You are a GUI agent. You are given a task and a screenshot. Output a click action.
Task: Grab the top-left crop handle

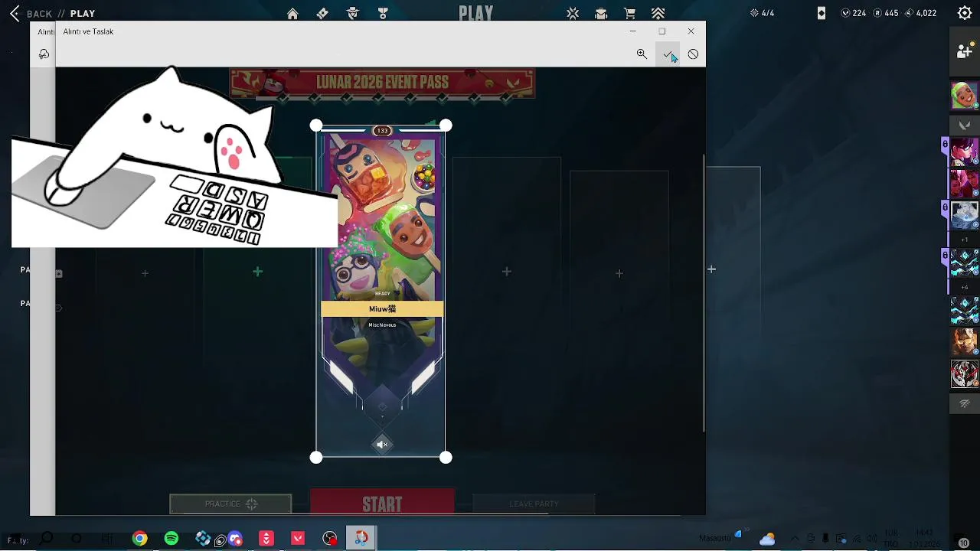[x=316, y=126]
